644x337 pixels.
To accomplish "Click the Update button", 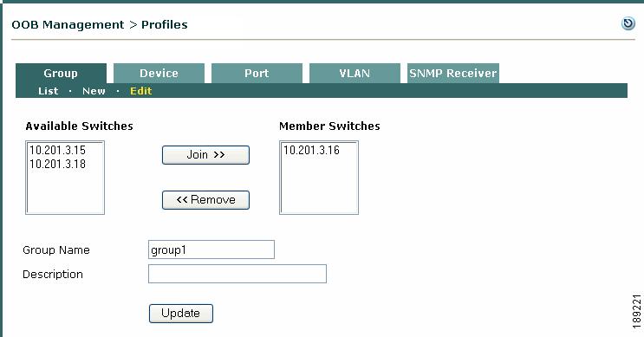I will 180,314.
